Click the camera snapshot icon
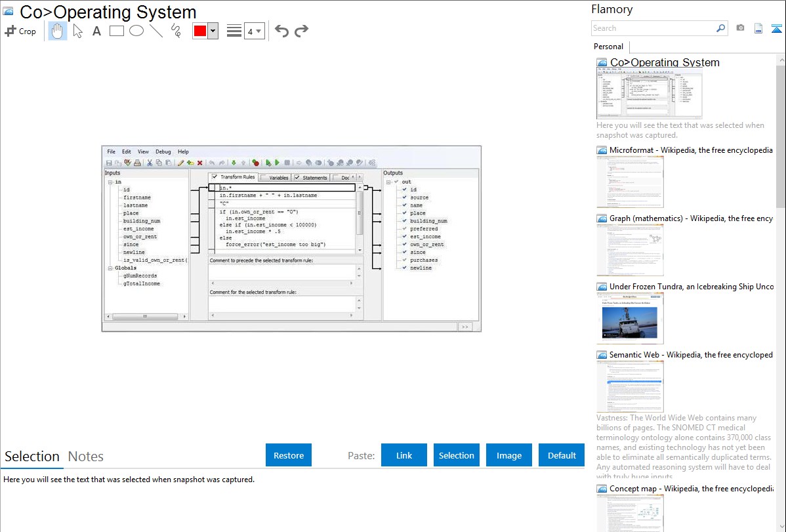 pyautogui.click(x=740, y=28)
